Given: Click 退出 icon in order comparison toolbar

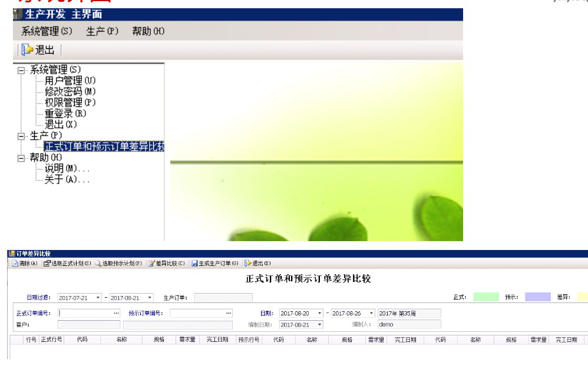Looking at the screenshot, I should [248, 264].
